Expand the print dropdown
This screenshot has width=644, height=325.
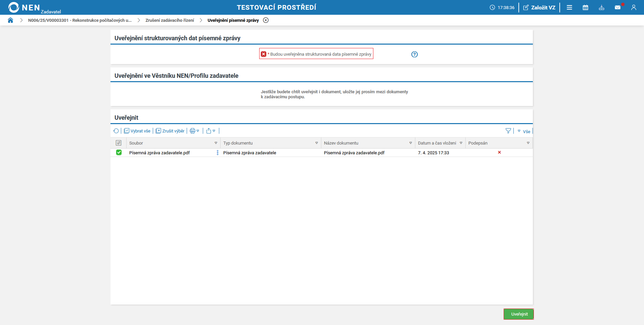[194, 131]
